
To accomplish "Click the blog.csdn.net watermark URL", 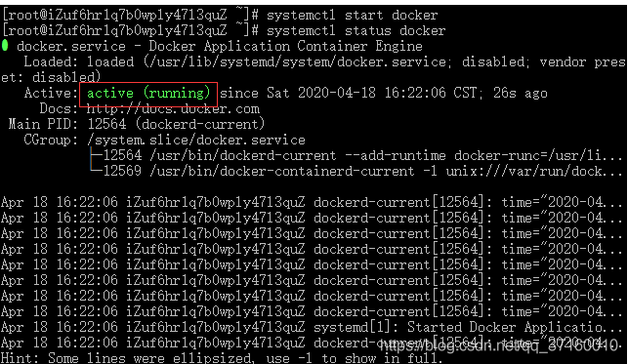I will coord(498,345).
